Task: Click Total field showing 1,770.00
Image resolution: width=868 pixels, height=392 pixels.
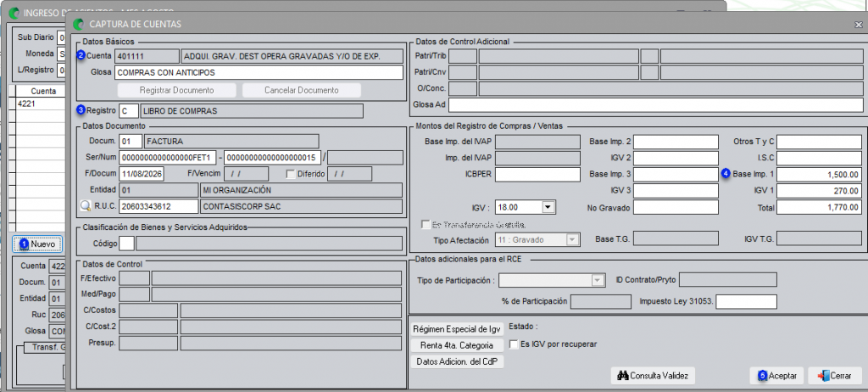Action: pos(819,207)
